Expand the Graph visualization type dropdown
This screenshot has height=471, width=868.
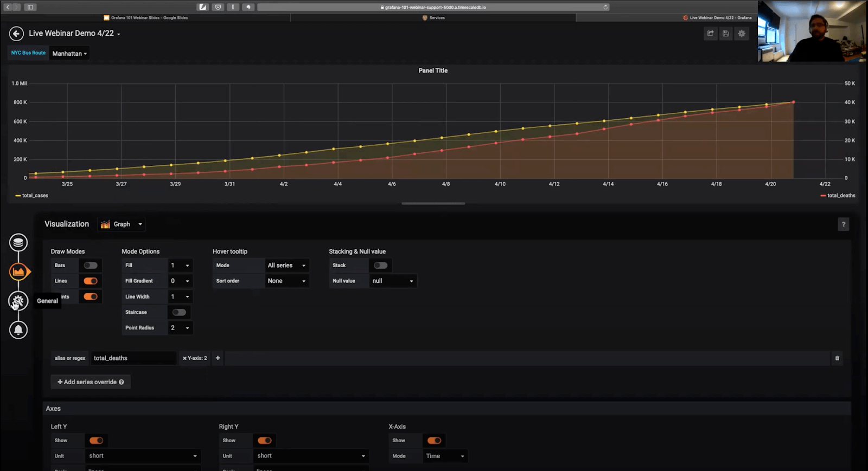click(x=122, y=224)
